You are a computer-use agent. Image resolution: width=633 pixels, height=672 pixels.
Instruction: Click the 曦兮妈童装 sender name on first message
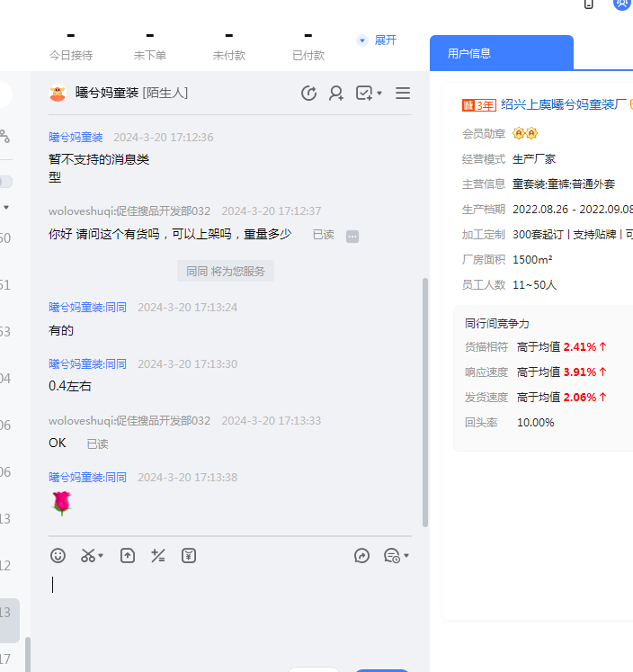[76, 138]
